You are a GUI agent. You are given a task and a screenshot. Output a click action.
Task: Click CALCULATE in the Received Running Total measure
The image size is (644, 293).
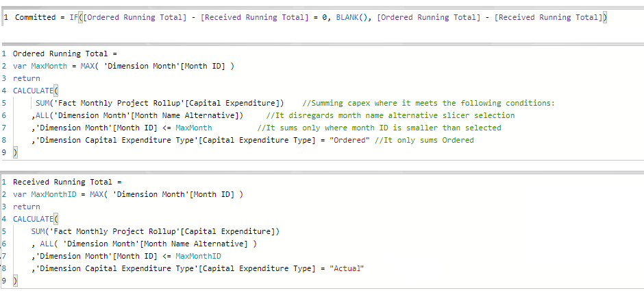pos(34,219)
